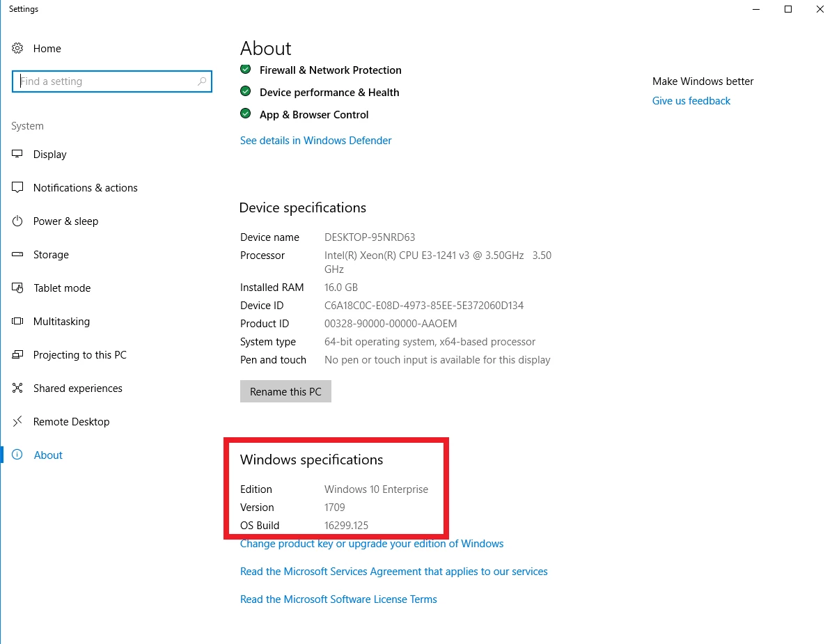Click the Projecting to this PC icon

coord(17,354)
